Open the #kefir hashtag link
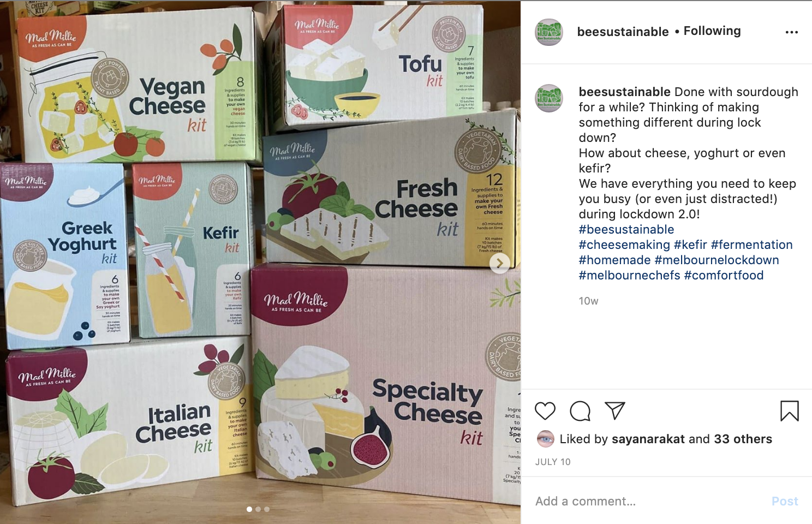812x524 pixels. pyautogui.click(x=690, y=245)
